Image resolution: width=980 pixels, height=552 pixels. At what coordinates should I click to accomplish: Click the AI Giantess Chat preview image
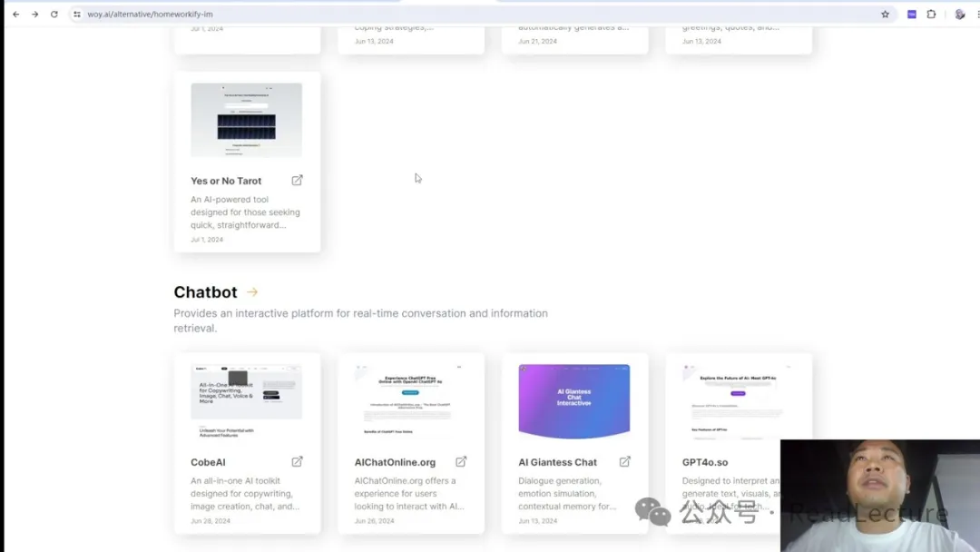[x=573, y=401]
